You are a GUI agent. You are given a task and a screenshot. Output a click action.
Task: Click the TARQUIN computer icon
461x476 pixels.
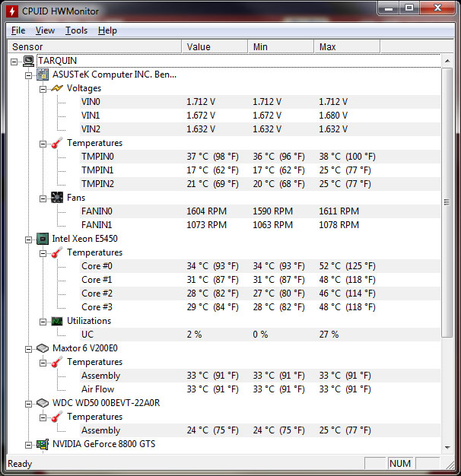click(29, 61)
